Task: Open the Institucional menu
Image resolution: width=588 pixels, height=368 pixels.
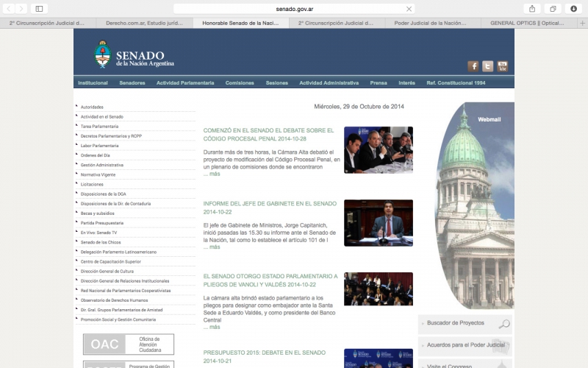Action: (93, 83)
